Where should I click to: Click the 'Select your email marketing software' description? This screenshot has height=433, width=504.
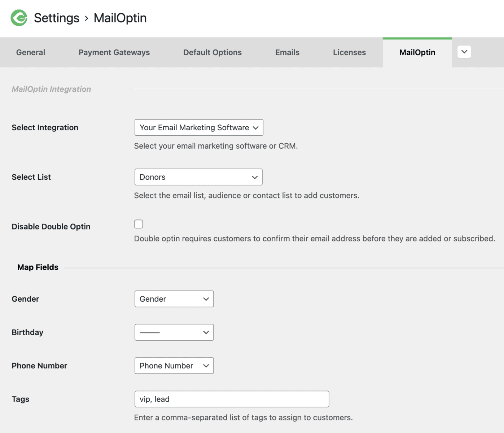[216, 146]
